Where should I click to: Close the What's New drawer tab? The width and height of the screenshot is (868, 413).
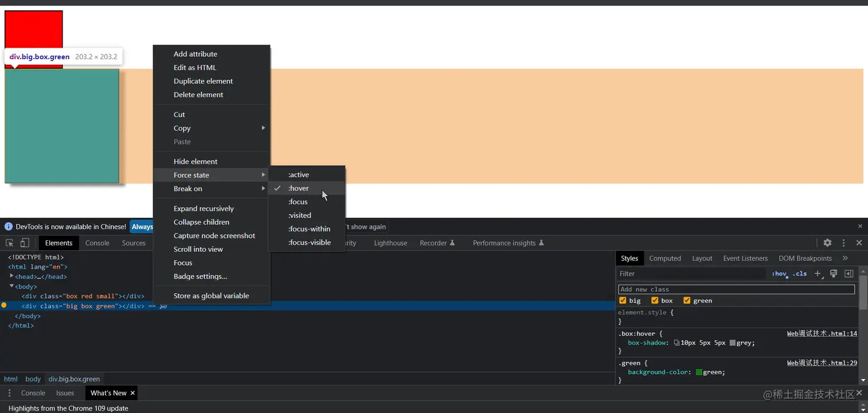(x=133, y=393)
